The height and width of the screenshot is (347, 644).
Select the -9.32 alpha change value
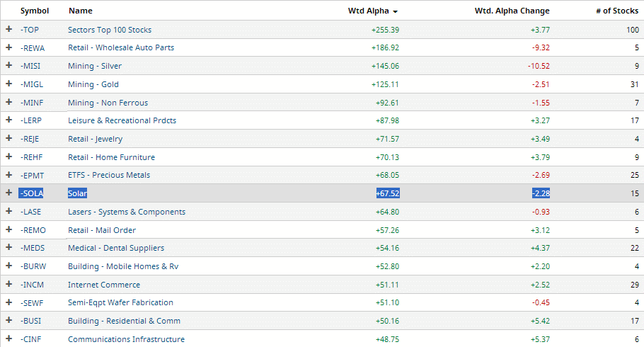click(x=541, y=47)
